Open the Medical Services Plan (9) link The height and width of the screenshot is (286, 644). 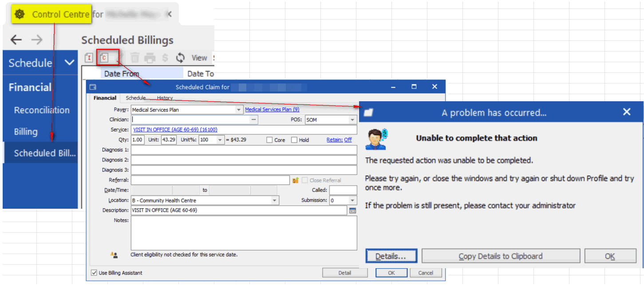(272, 109)
